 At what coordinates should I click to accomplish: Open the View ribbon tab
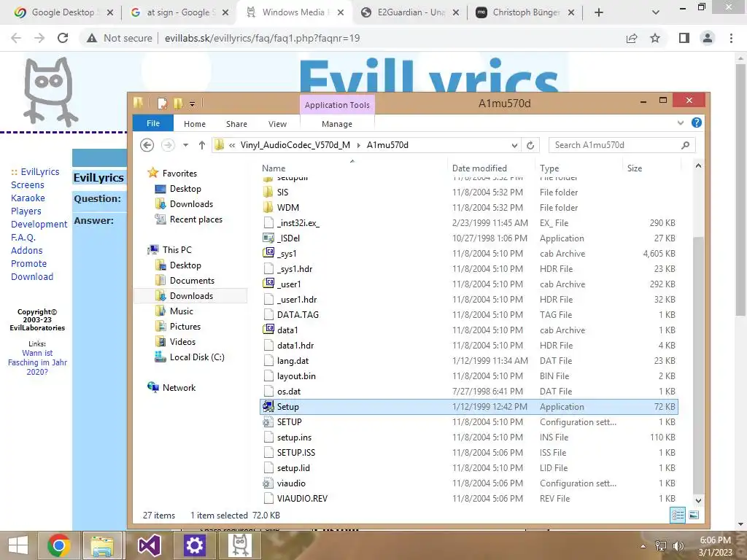click(x=278, y=124)
